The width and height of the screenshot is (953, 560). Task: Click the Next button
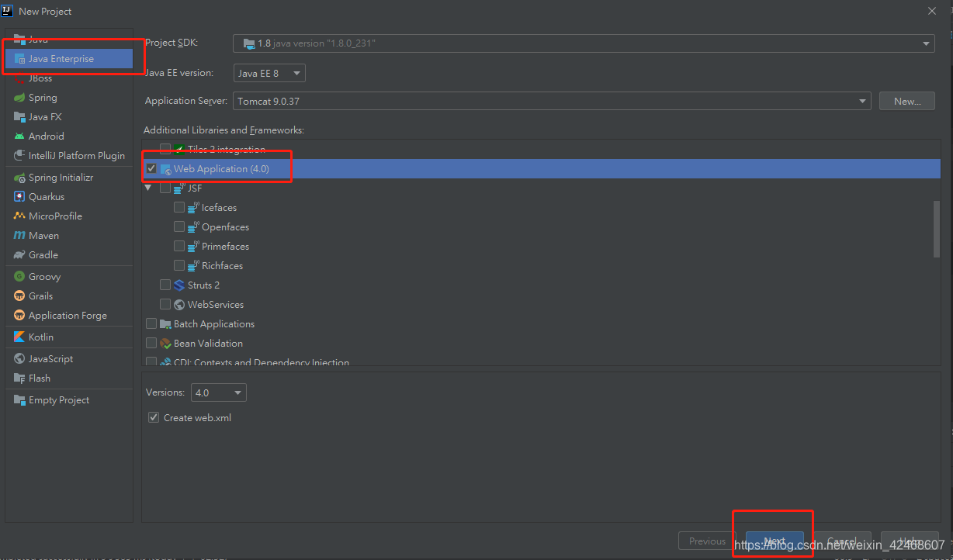pos(775,541)
